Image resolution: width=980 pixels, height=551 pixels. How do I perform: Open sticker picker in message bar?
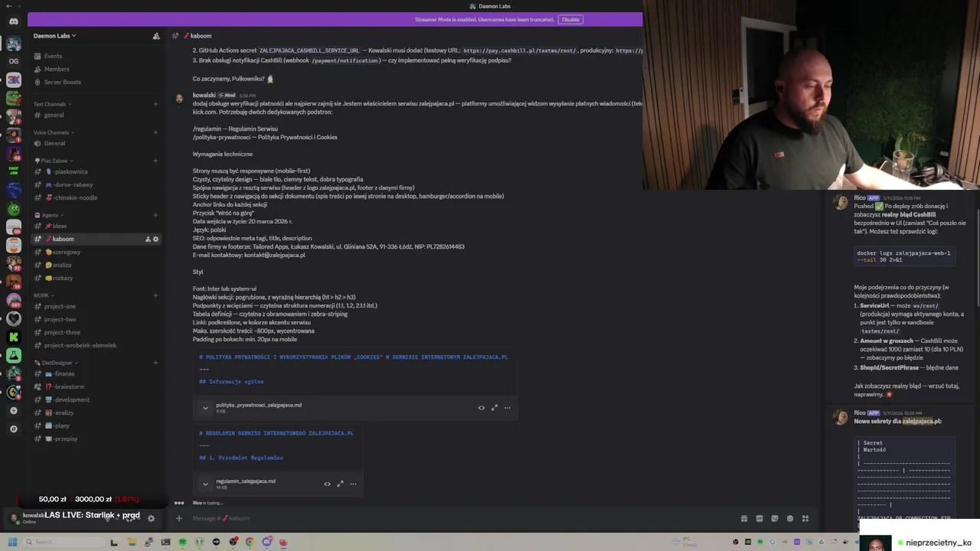775,518
